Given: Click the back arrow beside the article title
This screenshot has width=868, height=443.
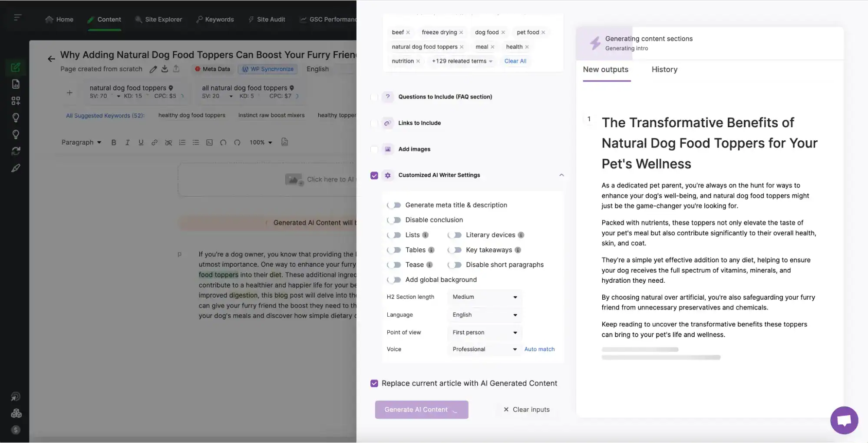Looking at the screenshot, I should 51,59.
